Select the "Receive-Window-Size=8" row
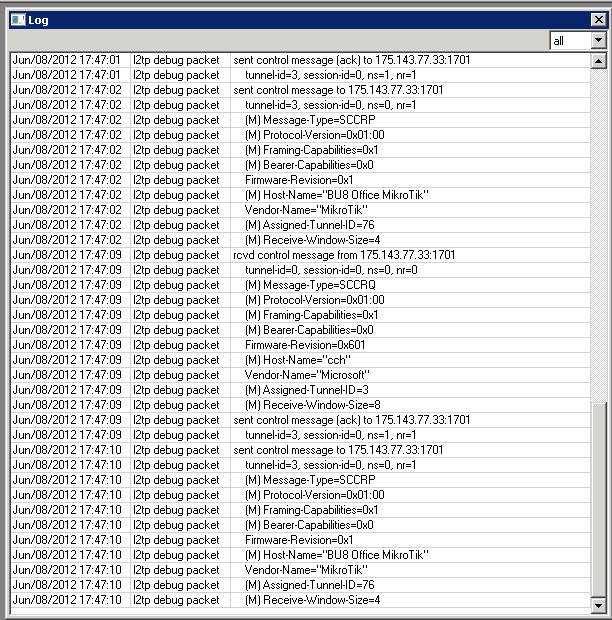The width and height of the screenshot is (612, 620). (x=300, y=405)
